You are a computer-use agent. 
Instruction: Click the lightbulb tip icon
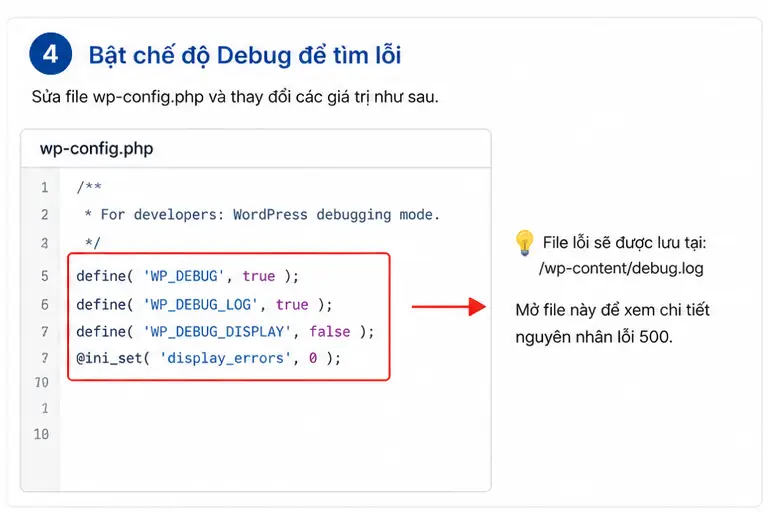[x=524, y=243]
